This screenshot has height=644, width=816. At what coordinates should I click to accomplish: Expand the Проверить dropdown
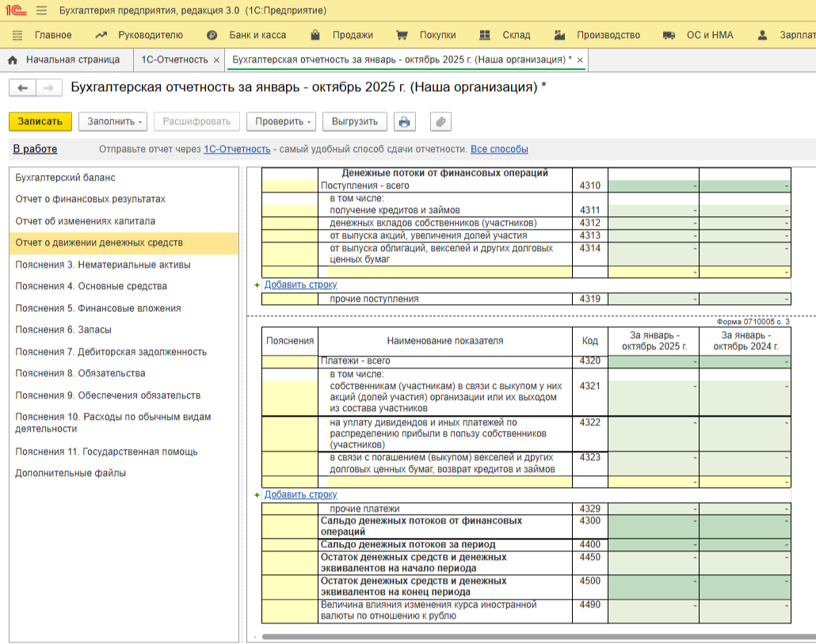point(280,122)
